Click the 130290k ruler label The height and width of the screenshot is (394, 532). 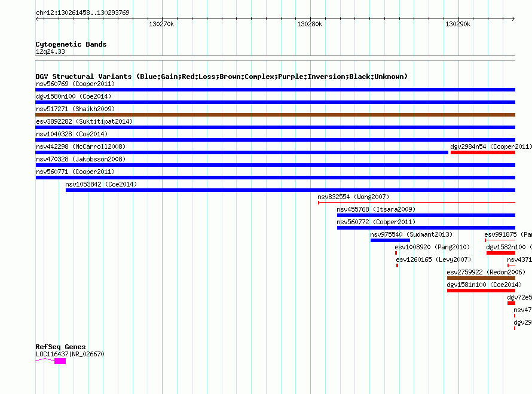458,24
